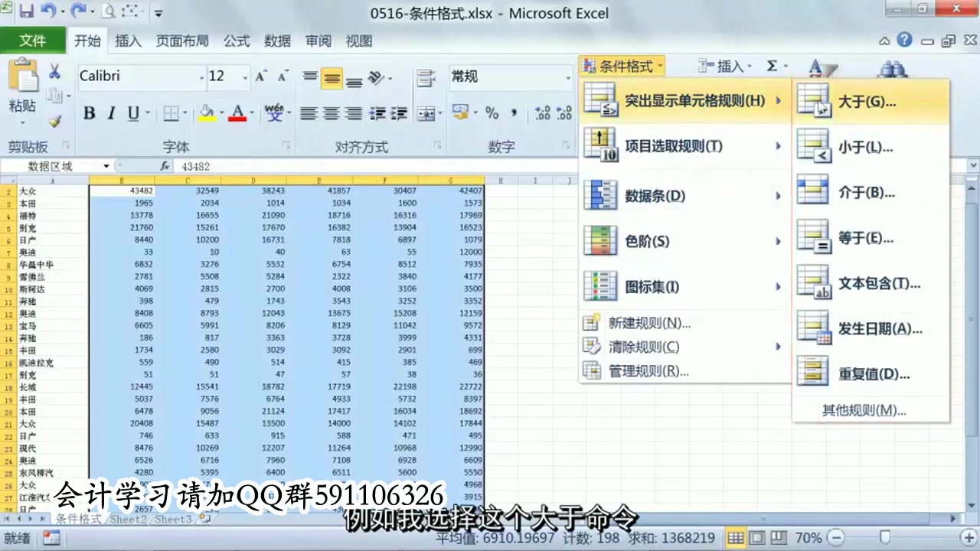Toggle Bold formatting

[x=89, y=113]
